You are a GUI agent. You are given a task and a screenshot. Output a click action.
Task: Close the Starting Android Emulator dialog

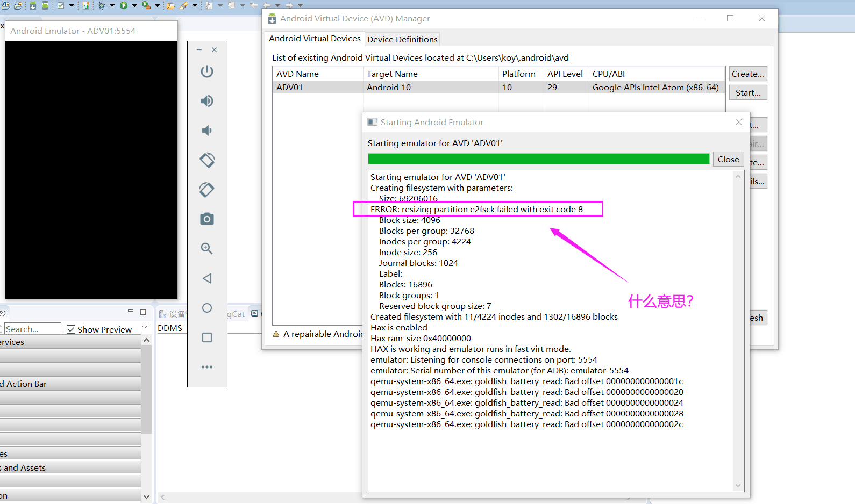pyautogui.click(x=739, y=123)
